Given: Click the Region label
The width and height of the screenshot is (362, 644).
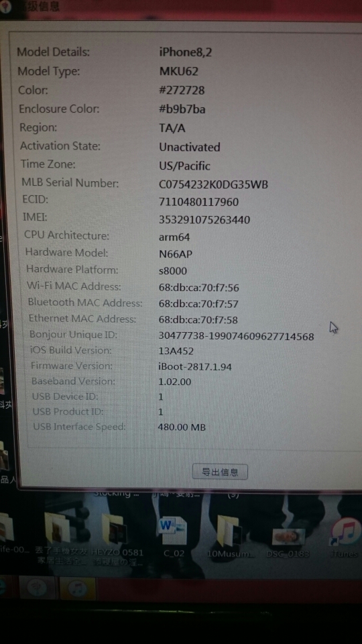Looking at the screenshot, I should pos(39,127).
